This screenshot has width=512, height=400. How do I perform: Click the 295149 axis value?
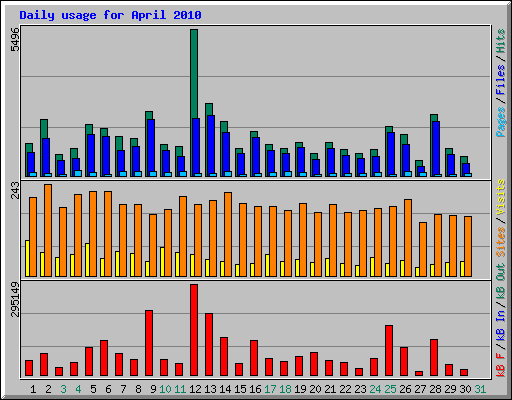point(15,299)
